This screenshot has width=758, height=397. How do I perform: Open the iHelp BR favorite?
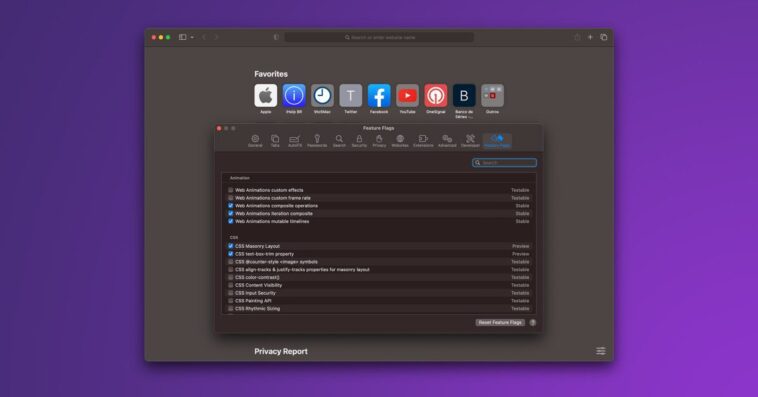pyautogui.click(x=294, y=95)
